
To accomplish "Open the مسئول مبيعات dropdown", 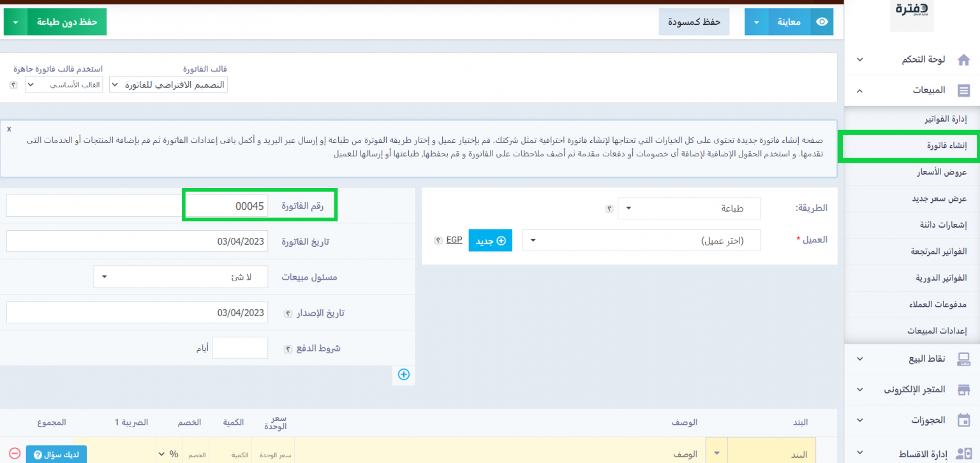I will coord(181,277).
